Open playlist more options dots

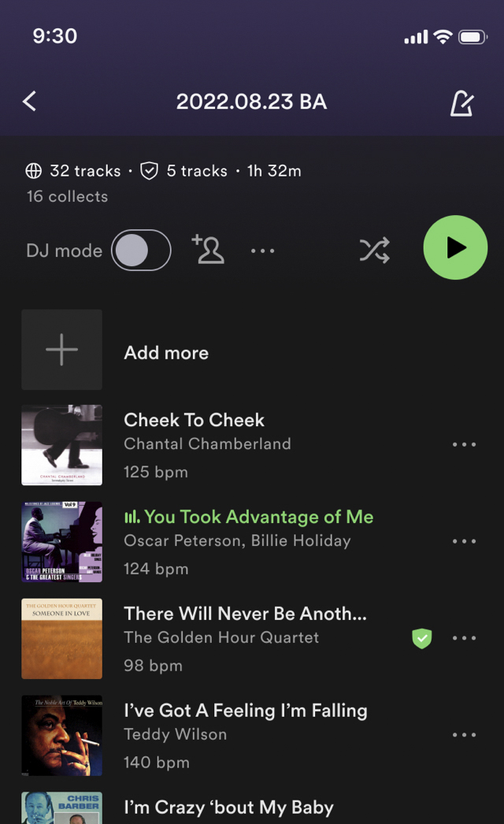click(263, 251)
